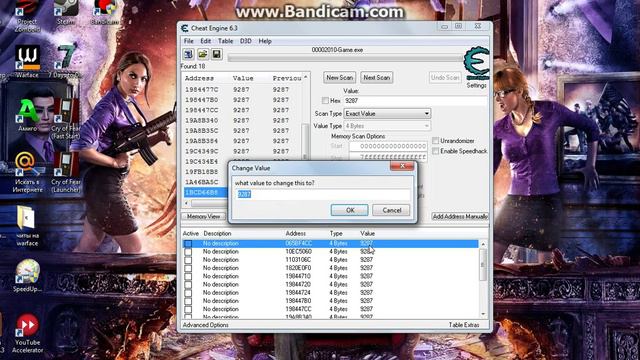Viewport: 640px width, 360px height.
Task: Click the Value column header in found list
Action: (x=243, y=78)
